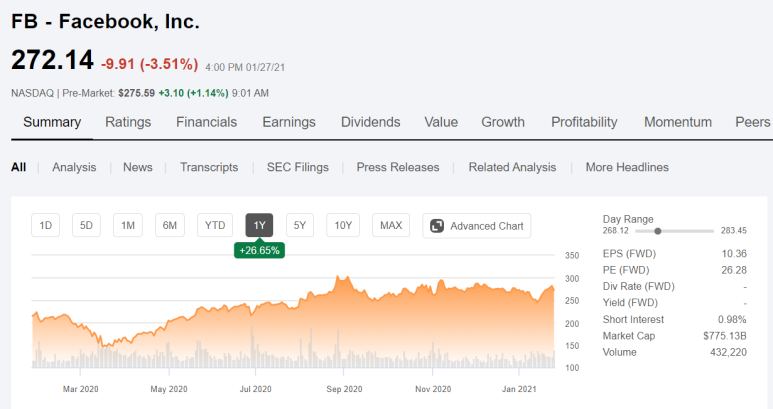The height and width of the screenshot is (409, 773).
Task: Open the Advanced Chart expand icon
Action: coord(437,226)
